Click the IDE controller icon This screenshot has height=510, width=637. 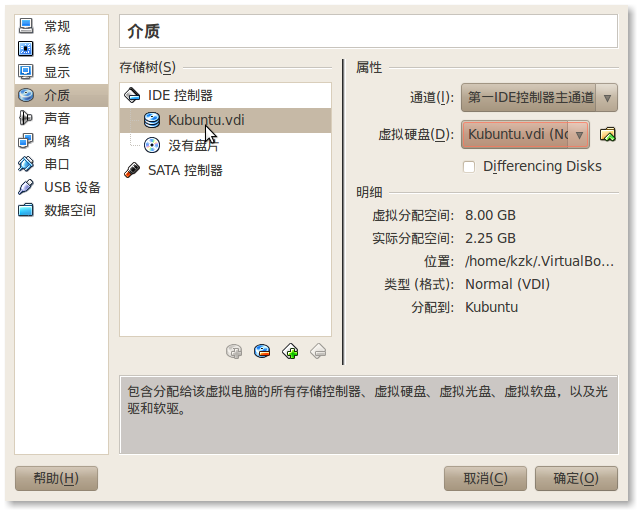(132, 95)
